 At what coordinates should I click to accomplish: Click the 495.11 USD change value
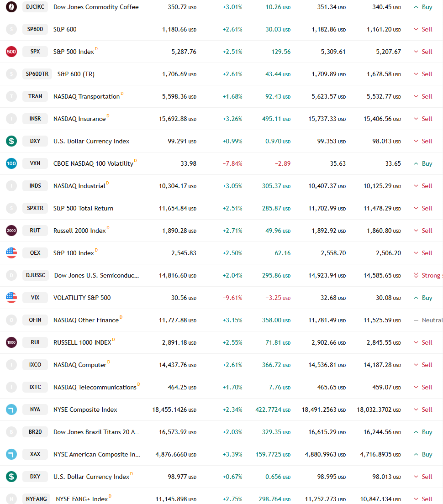276,119
